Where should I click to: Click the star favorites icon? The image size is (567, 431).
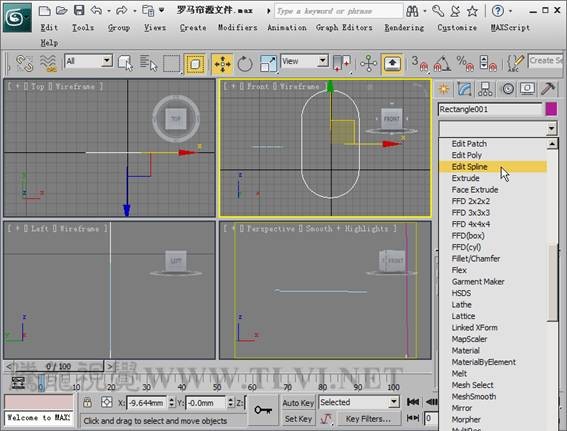pos(472,11)
